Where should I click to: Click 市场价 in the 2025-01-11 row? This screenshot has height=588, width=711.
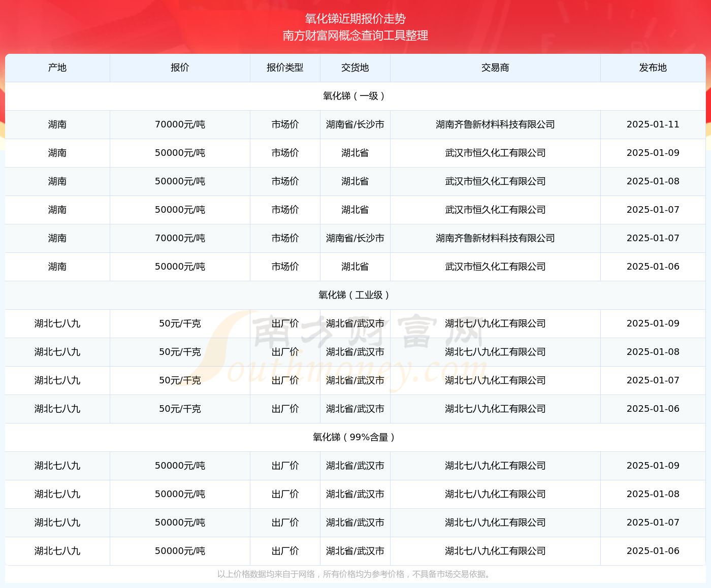(285, 124)
